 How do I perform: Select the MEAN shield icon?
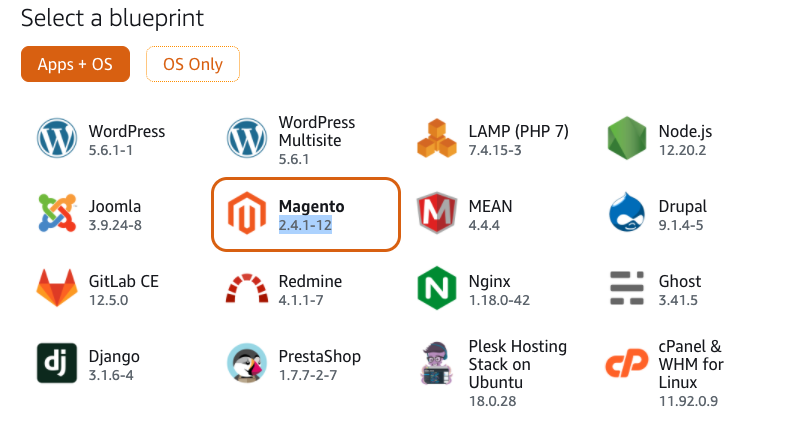pos(437,213)
